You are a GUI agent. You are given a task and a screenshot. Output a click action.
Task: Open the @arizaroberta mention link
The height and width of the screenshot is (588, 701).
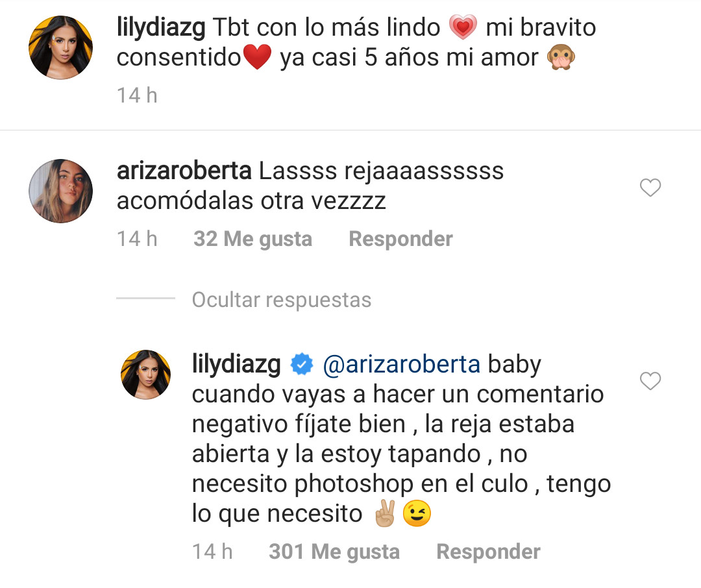click(x=402, y=365)
